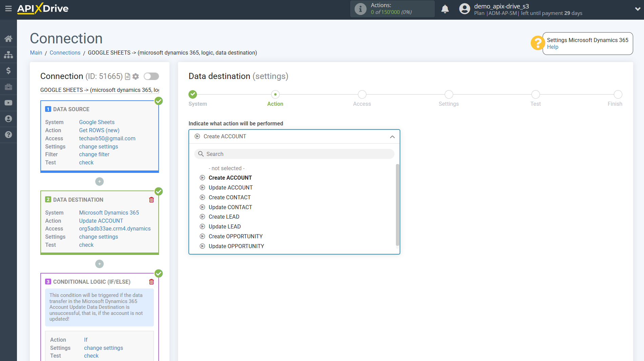Open Microsoft Dynamics 365 system link

click(109, 213)
